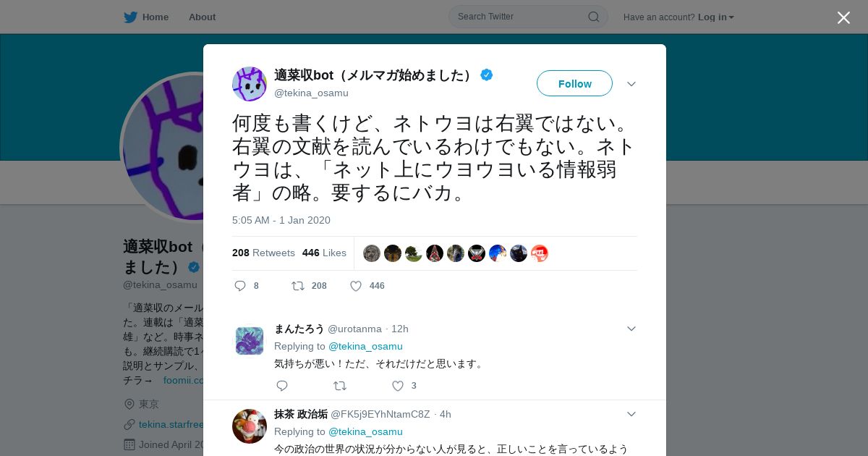Like まんたろう's reply with heart icon
868x456 pixels.
398,386
